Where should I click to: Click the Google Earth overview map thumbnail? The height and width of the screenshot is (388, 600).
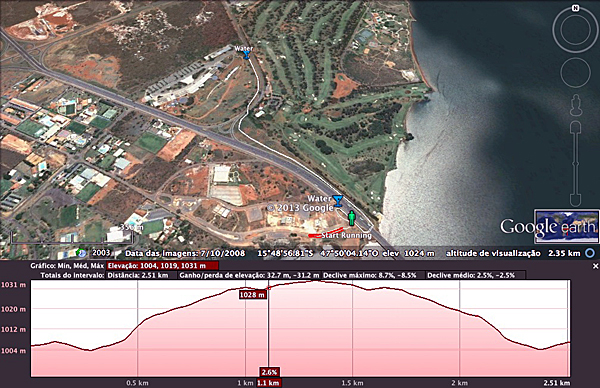coord(567,226)
